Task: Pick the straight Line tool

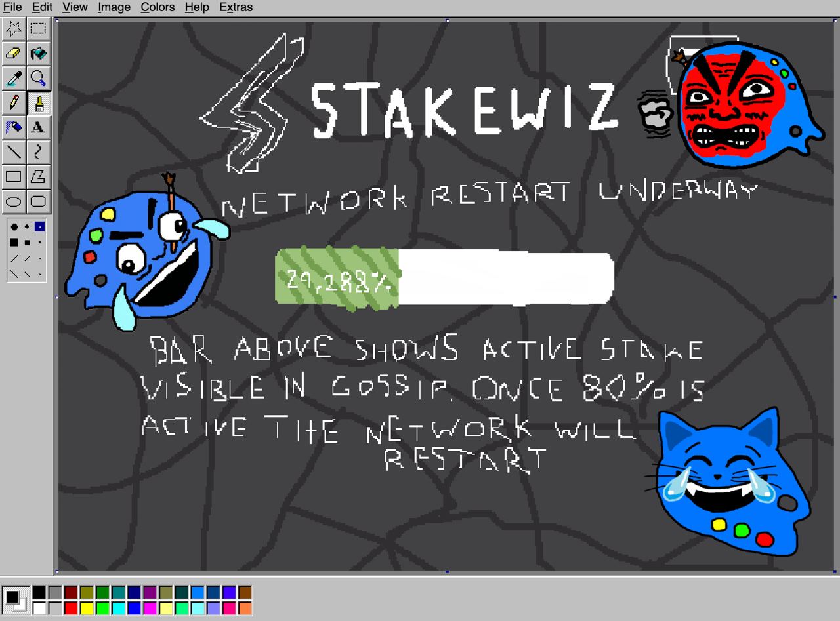Action: (14, 152)
